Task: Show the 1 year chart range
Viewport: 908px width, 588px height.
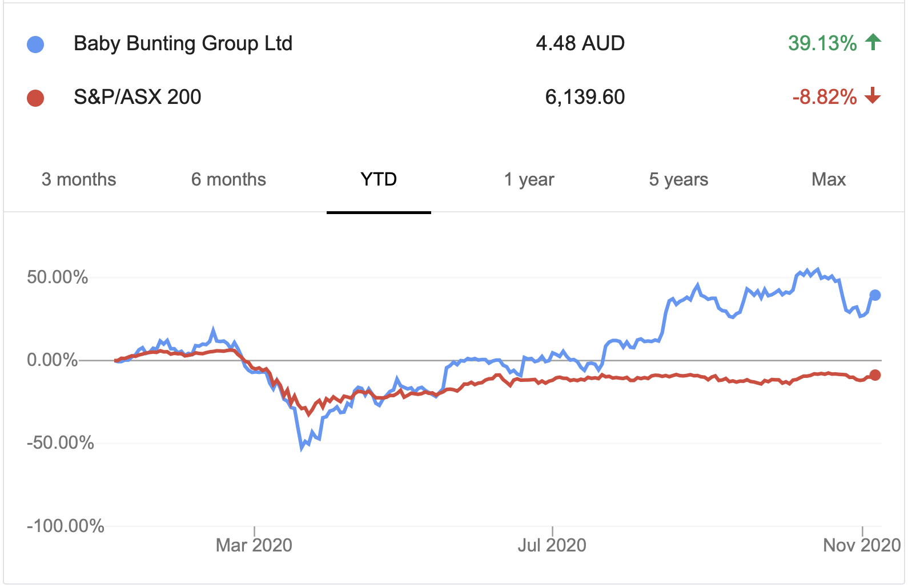Action: pos(529,179)
